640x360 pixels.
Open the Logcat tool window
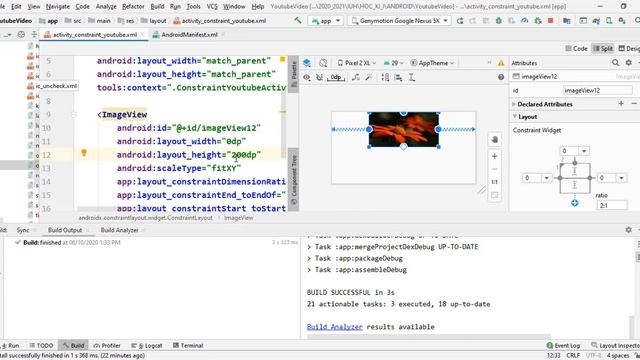[147, 345]
